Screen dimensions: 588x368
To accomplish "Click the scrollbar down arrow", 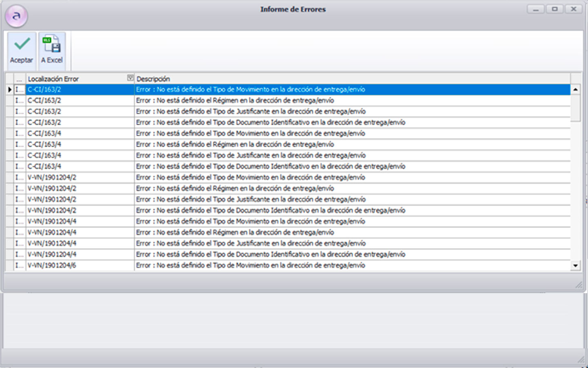I will (x=575, y=265).
